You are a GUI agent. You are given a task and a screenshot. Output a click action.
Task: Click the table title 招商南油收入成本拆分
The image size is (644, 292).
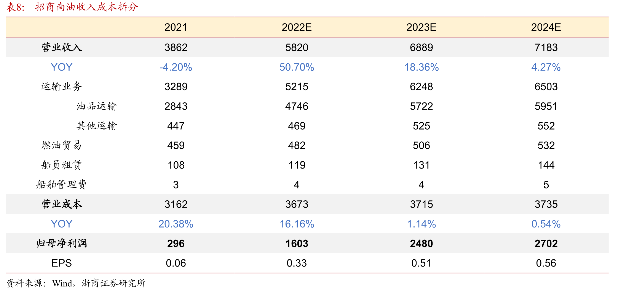pos(87,7)
